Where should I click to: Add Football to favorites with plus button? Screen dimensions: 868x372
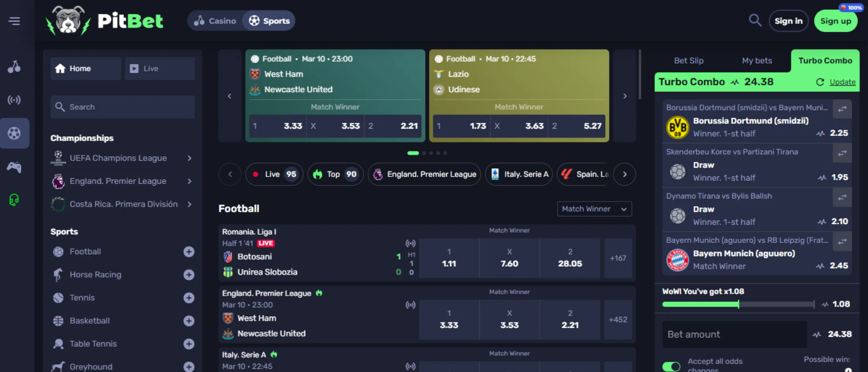[189, 252]
